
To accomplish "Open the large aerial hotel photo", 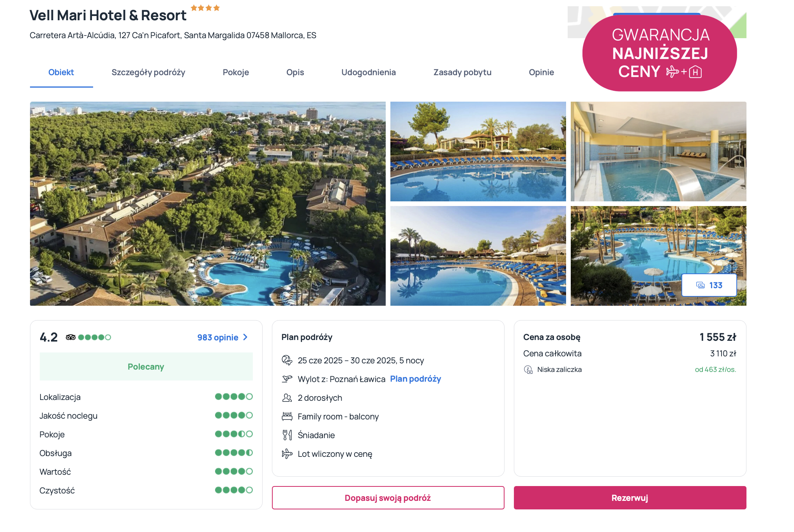I will point(208,204).
